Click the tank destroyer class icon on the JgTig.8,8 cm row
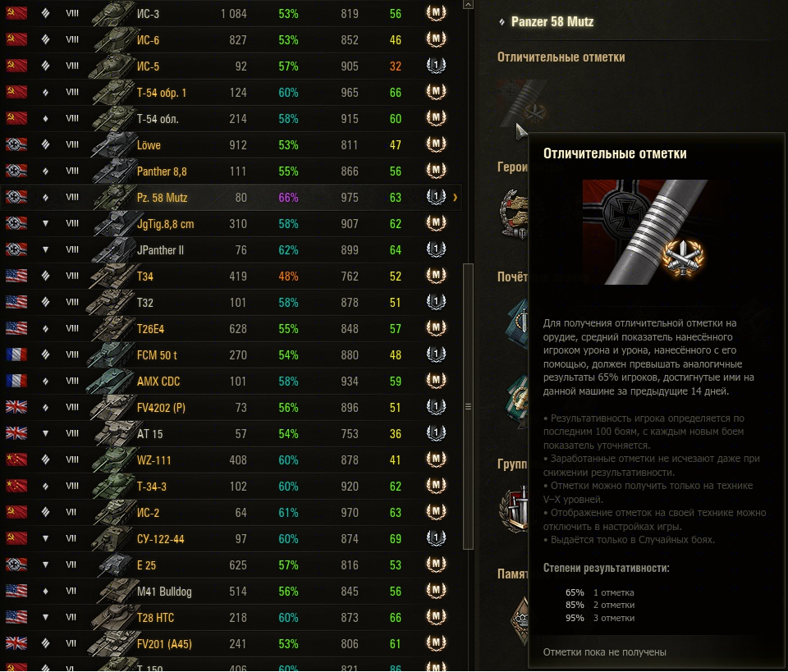This screenshot has height=672, width=788. click(46, 223)
